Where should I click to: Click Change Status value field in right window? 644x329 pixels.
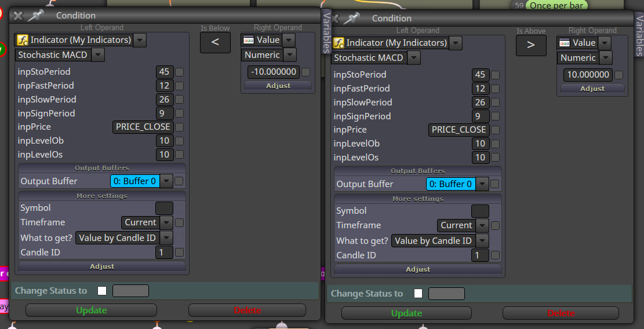pos(446,294)
